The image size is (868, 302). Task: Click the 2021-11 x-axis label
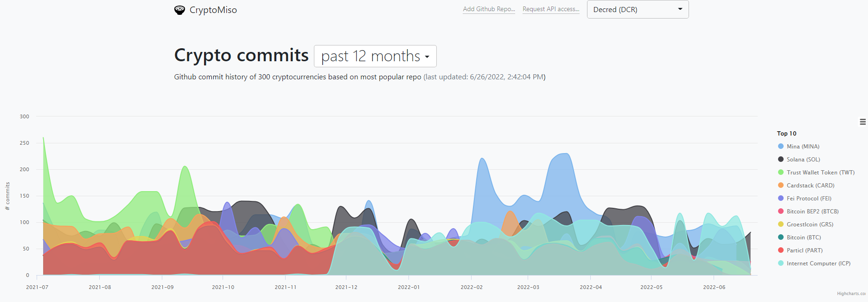pos(286,288)
